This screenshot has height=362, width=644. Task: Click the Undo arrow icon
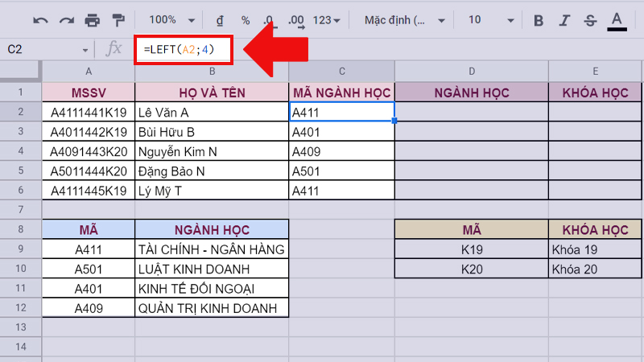click(40, 19)
